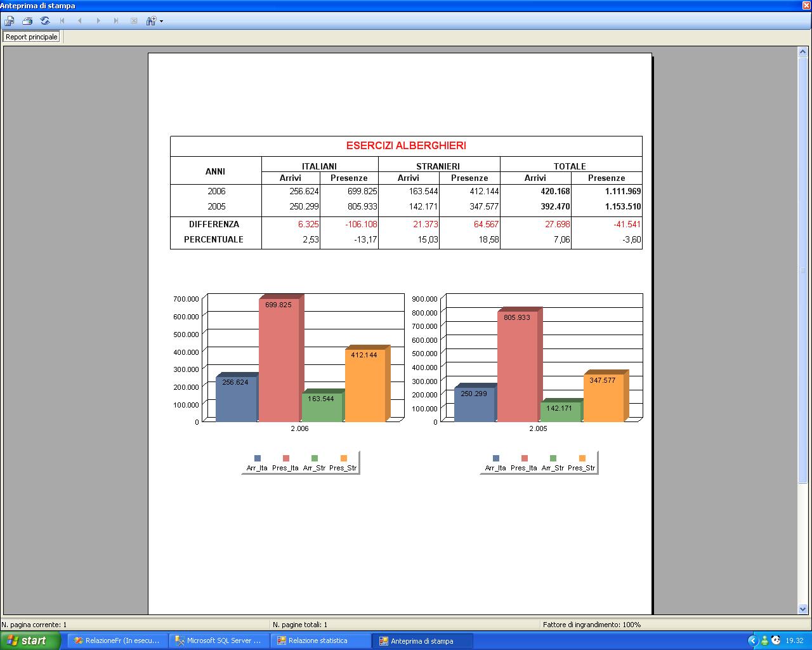The height and width of the screenshot is (650, 812).
Task: Click percentage value -13,17
Action: (365, 239)
